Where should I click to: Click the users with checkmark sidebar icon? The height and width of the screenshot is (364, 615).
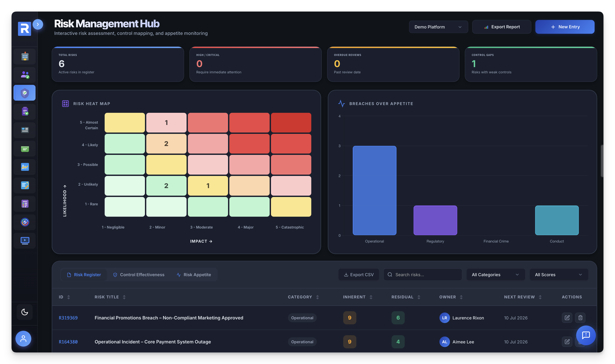25,75
